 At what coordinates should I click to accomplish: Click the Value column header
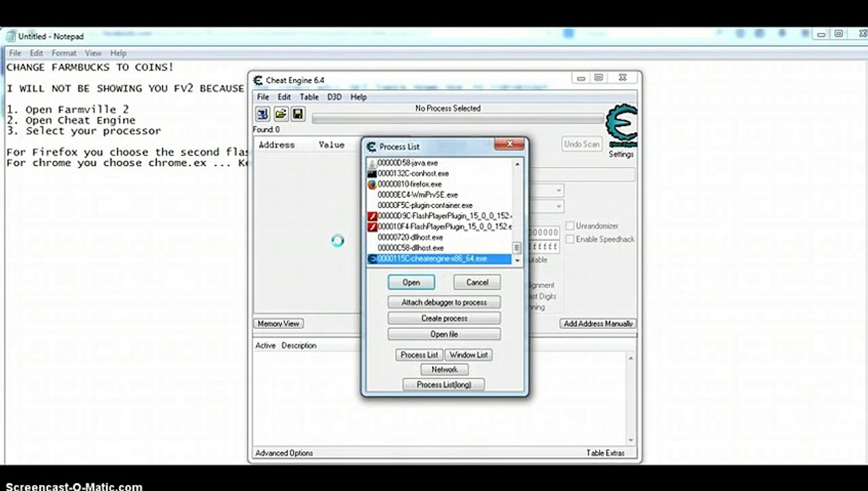click(332, 145)
